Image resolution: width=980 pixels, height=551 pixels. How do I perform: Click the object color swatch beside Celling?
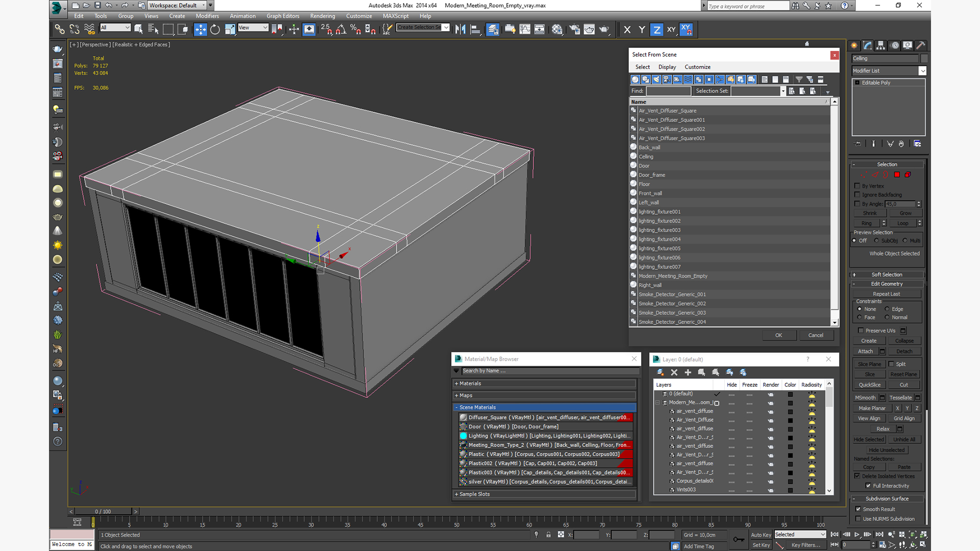click(x=924, y=59)
